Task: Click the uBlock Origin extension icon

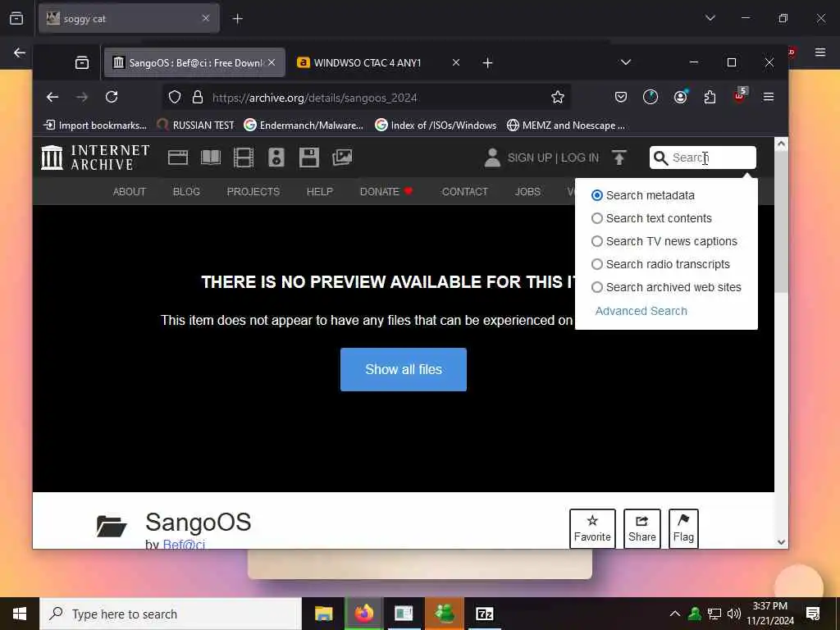Action: (x=741, y=96)
